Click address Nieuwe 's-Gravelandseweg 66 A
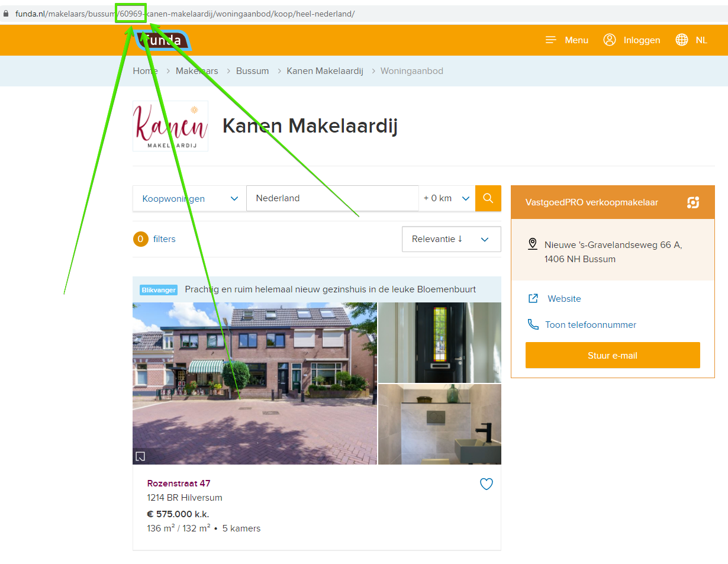This screenshot has width=728, height=564. pos(613,244)
